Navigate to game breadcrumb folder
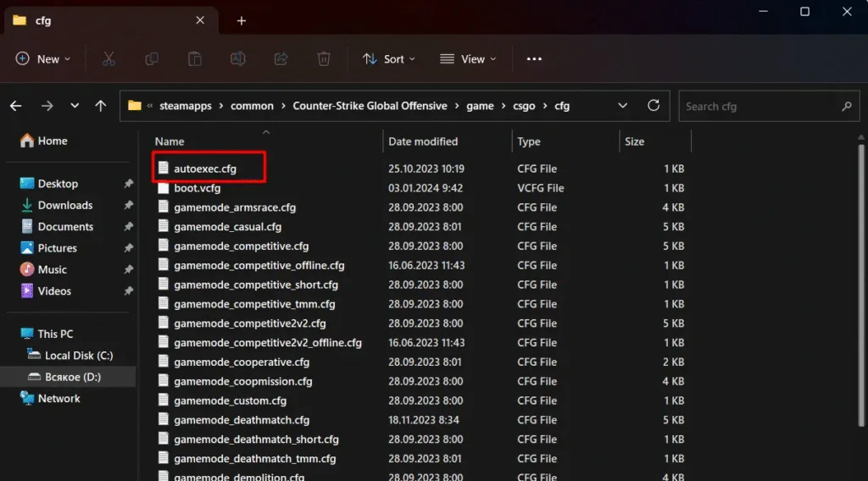Image resolution: width=868 pixels, height=481 pixels. (x=480, y=106)
